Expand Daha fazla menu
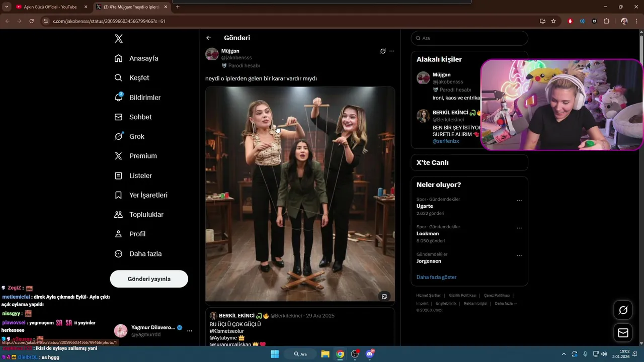 138,254
